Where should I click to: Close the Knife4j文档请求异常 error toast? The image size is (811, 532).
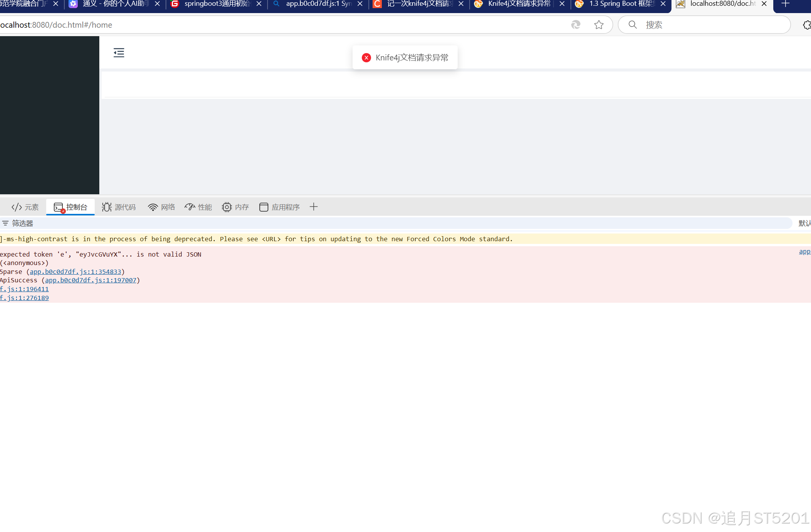coord(366,57)
